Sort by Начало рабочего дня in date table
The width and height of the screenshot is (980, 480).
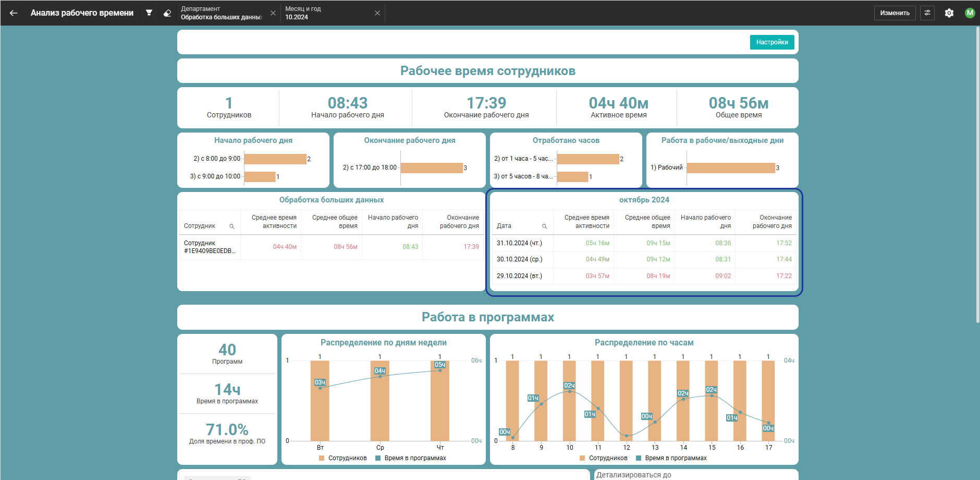pyautogui.click(x=706, y=222)
